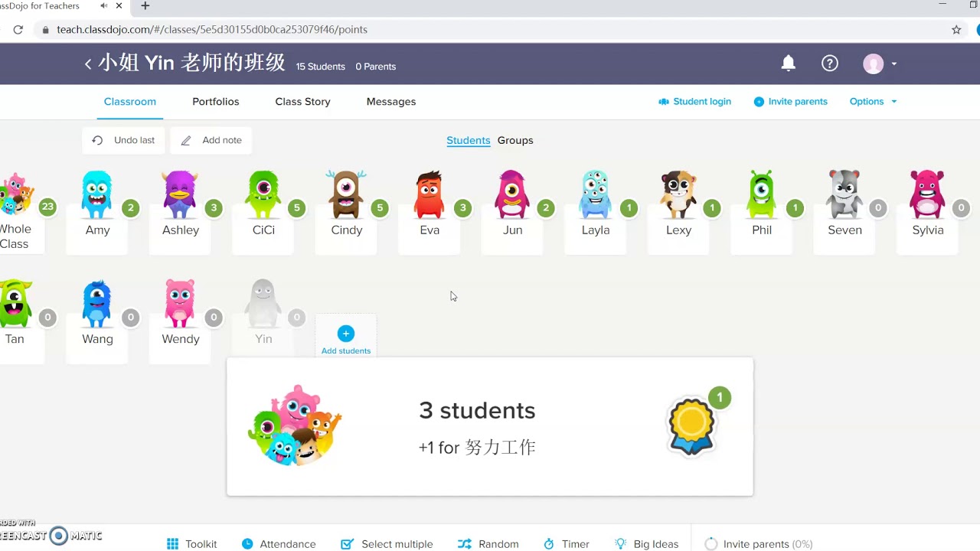Select Wang's blue one-eyed monster avatar
980x551 pixels.
[96, 304]
